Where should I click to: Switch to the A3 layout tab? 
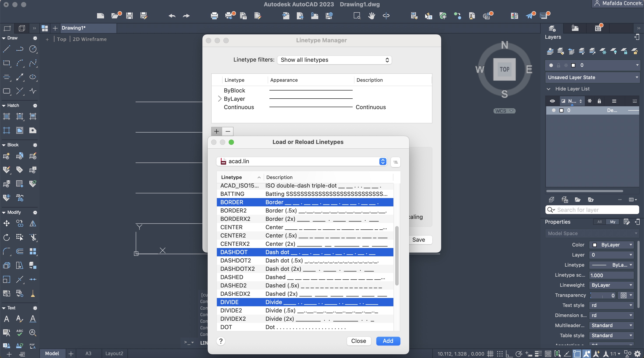point(88,353)
